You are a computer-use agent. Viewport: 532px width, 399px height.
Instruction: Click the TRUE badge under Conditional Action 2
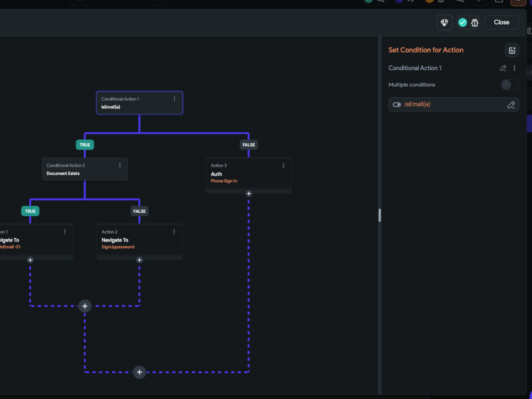click(x=30, y=211)
